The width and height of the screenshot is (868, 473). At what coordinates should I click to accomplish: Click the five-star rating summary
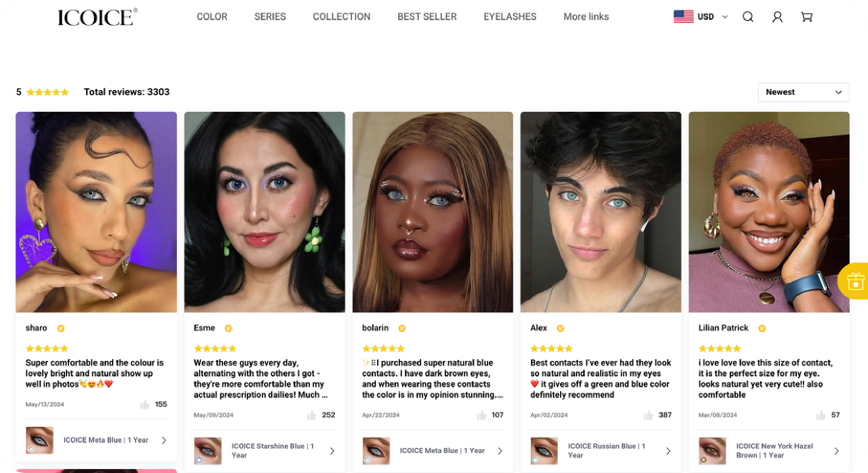(x=47, y=92)
